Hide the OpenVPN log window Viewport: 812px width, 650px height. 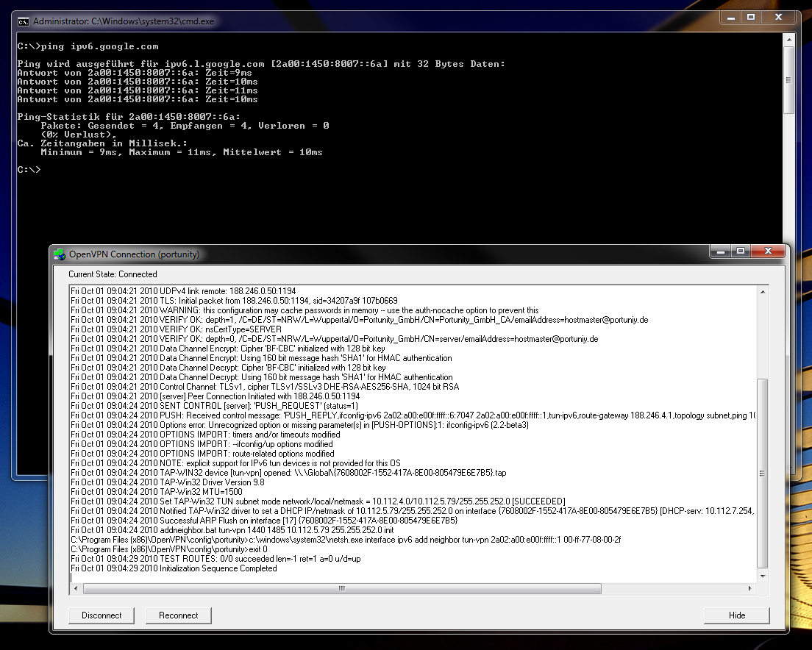click(x=736, y=615)
